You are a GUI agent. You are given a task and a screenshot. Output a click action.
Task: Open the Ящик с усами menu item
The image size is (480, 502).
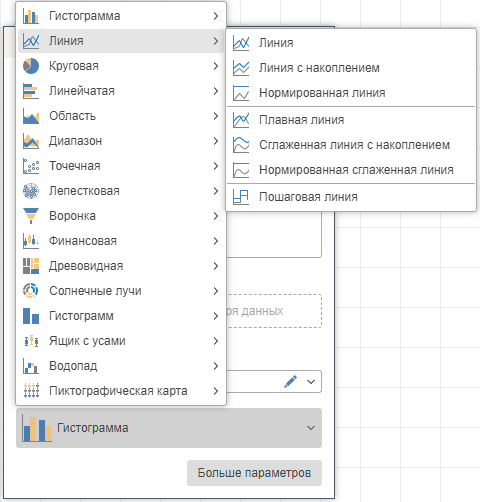(121, 341)
